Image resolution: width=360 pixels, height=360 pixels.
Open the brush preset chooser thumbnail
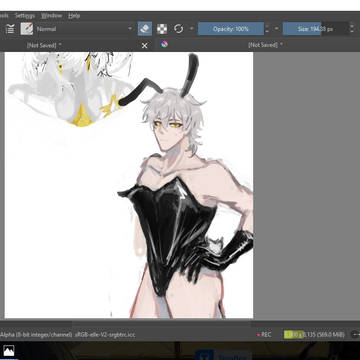tap(27, 29)
